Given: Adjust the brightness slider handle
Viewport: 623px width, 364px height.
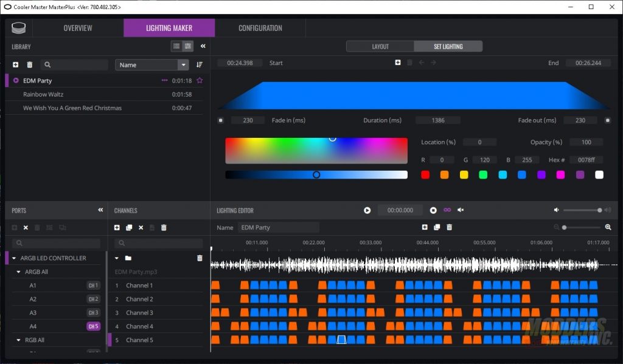Looking at the screenshot, I should pyautogui.click(x=316, y=174).
